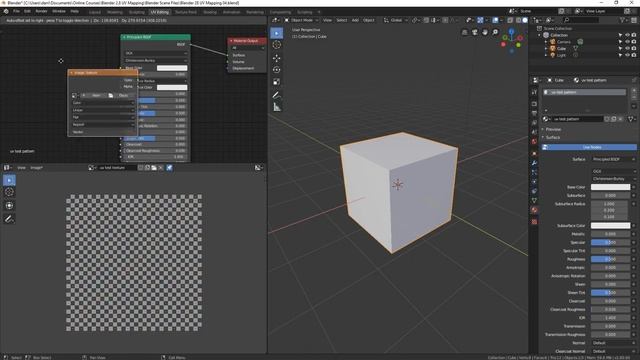This screenshot has height=360, width=640.
Task: Click the IOR value field in properties
Action: [x=610, y=318]
